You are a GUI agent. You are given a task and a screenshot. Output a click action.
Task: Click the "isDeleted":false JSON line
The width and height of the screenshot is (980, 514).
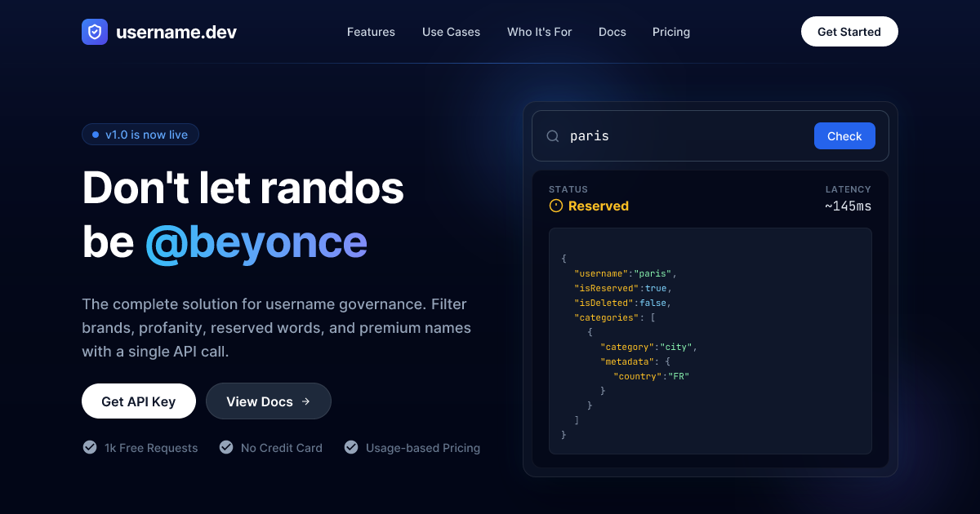[x=622, y=303]
